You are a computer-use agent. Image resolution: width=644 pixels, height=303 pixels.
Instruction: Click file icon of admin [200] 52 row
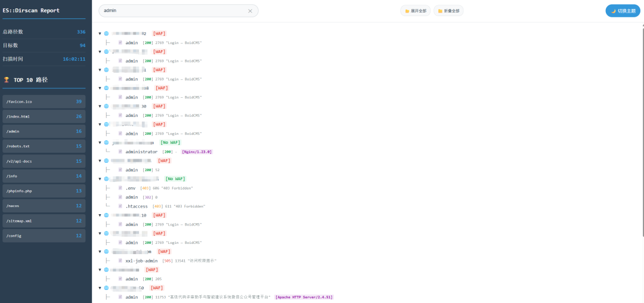pos(120,170)
